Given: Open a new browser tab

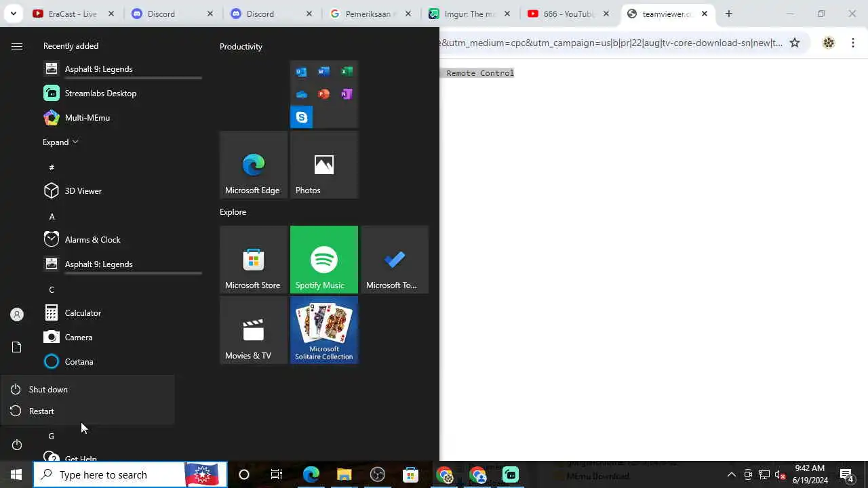Looking at the screenshot, I should click(x=729, y=14).
